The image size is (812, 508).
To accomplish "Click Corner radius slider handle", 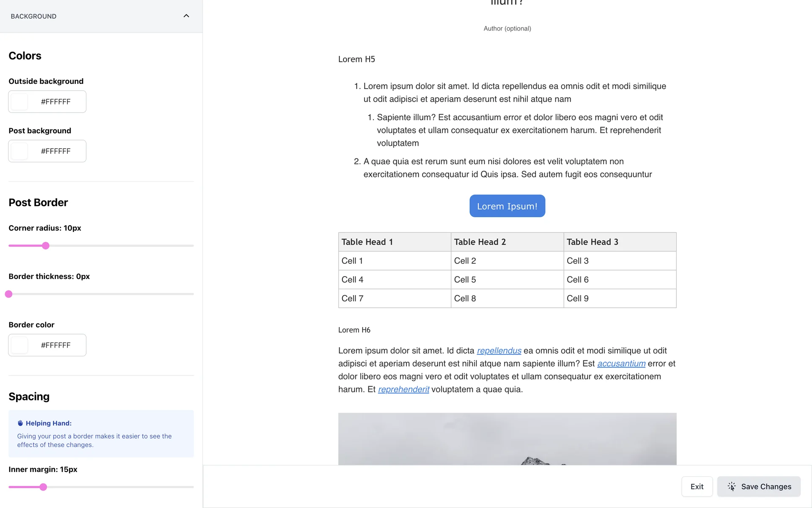I will [46, 246].
